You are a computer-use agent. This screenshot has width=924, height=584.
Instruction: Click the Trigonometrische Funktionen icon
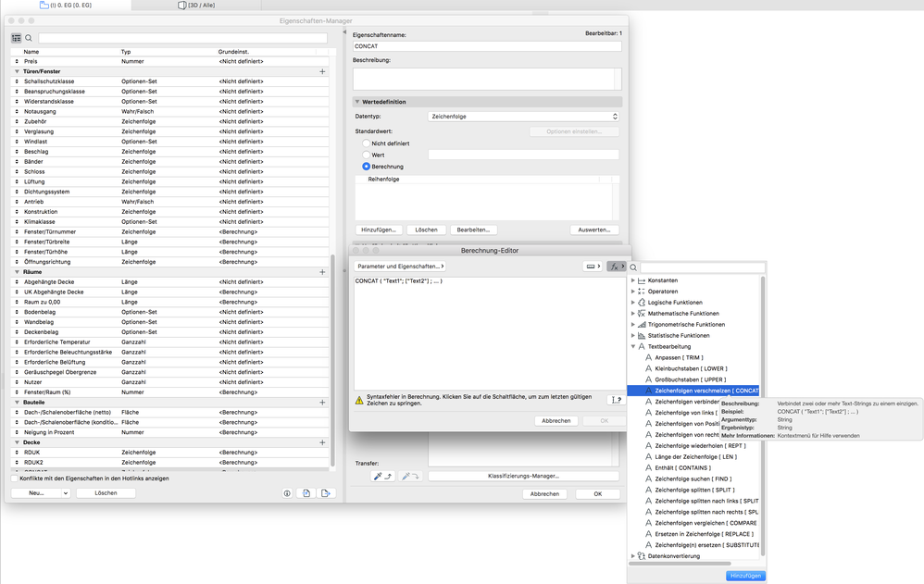click(642, 324)
